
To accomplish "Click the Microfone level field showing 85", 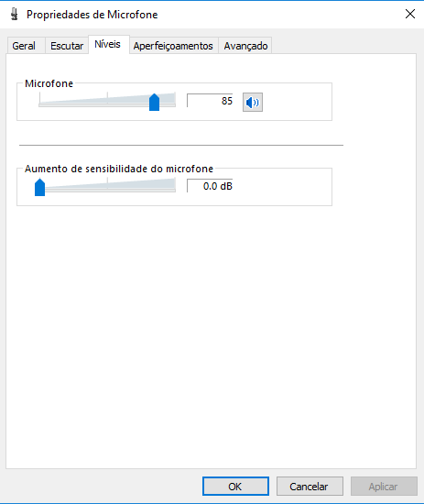I will click(210, 101).
